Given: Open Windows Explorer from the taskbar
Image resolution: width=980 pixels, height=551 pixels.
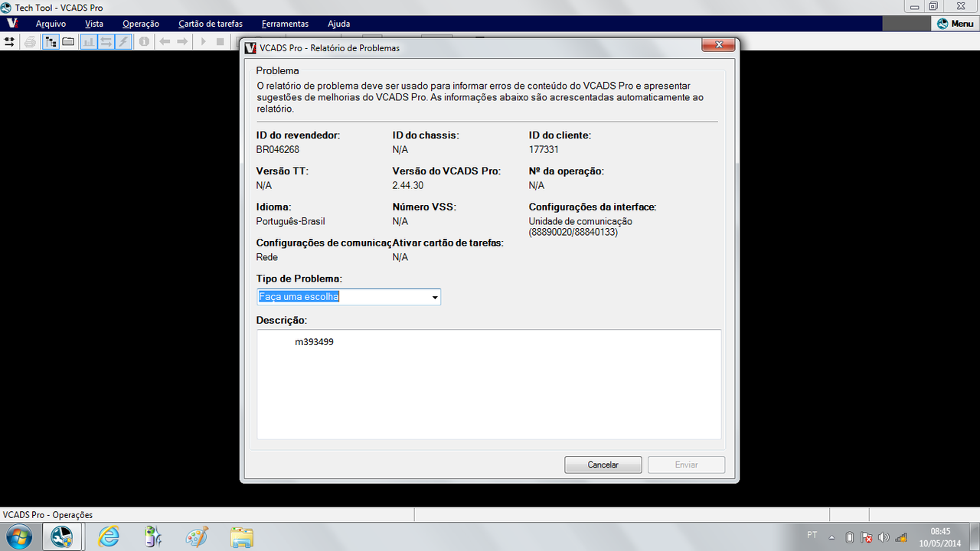Looking at the screenshot, I should coord(241,536).
